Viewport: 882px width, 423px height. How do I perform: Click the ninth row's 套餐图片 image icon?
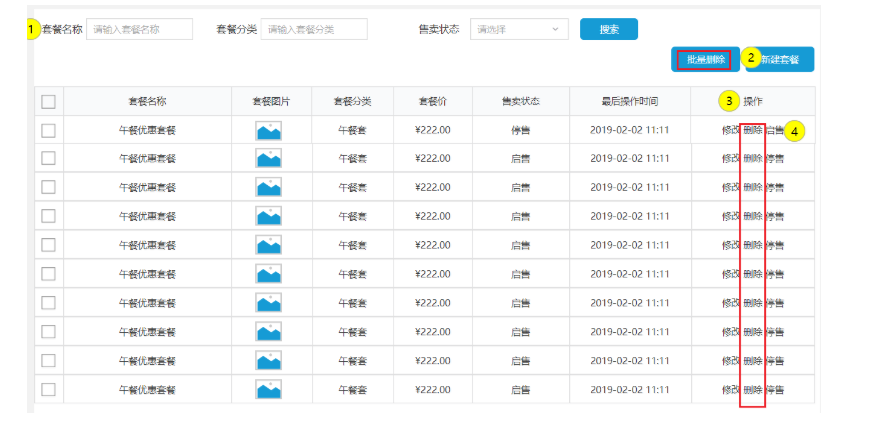point(268,361)
